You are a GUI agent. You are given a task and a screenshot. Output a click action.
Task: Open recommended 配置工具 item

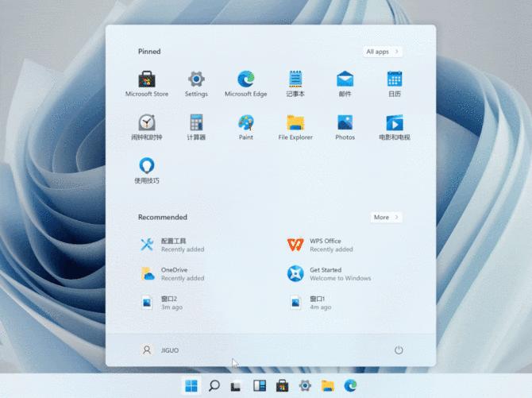[172, 245]
